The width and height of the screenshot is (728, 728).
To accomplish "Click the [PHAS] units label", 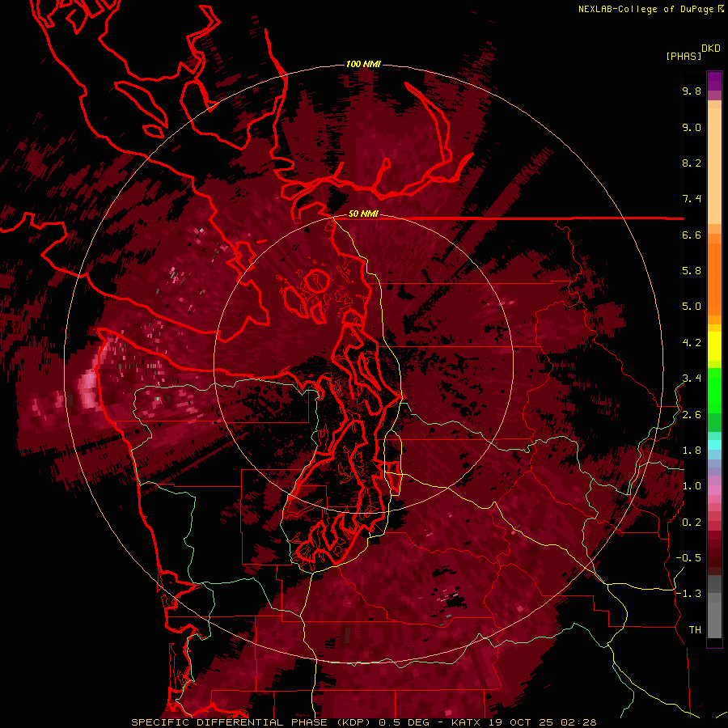I will click(684, 56).
